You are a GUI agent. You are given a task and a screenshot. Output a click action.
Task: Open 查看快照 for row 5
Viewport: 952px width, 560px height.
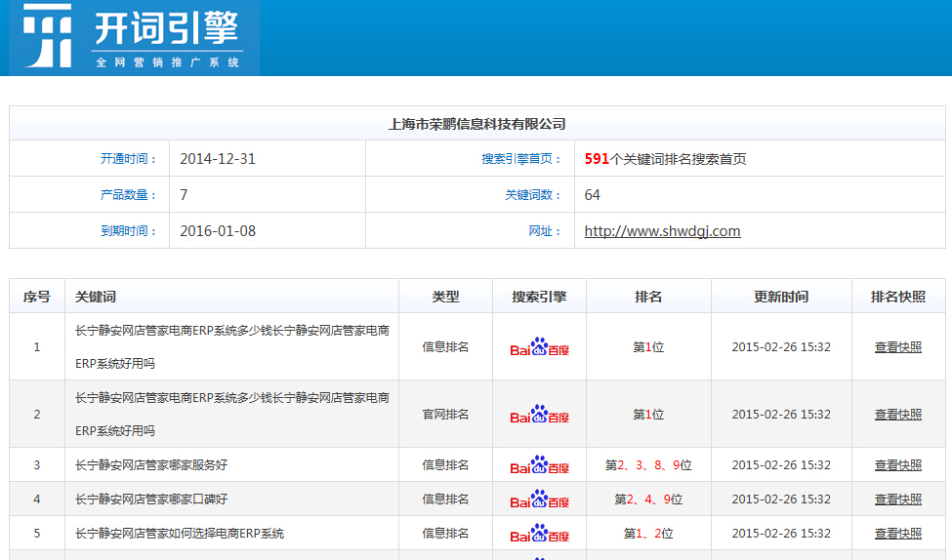(x=898, y=534)
